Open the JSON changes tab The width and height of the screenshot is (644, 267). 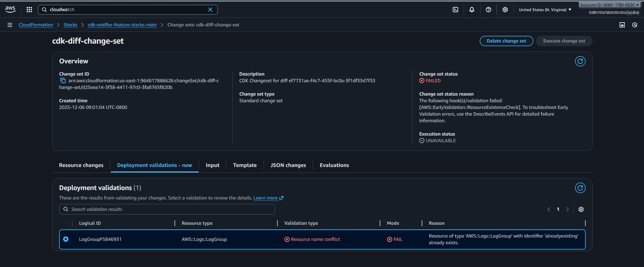click(x=288, y=165)
